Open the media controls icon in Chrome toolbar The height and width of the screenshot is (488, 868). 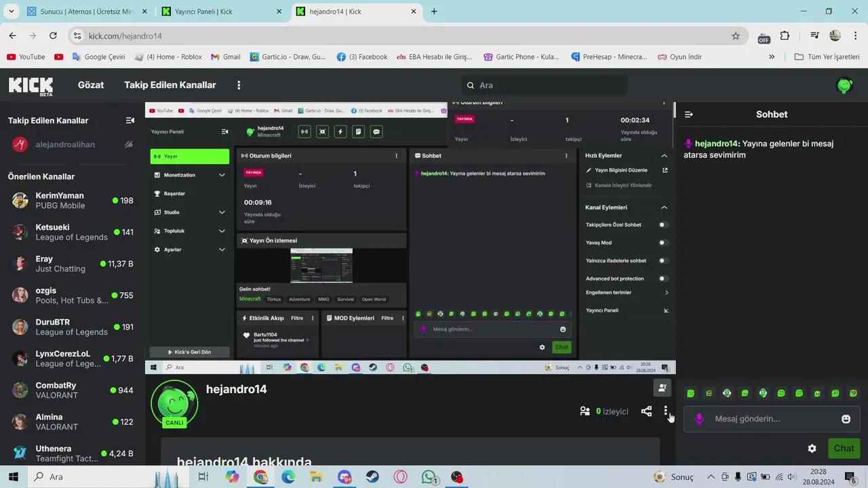[x=814, y=36]
